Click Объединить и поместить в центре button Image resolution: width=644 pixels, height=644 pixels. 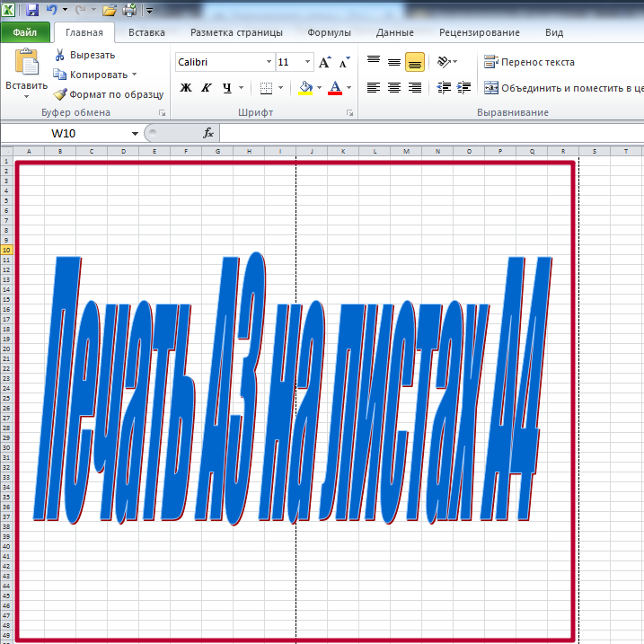563,88
